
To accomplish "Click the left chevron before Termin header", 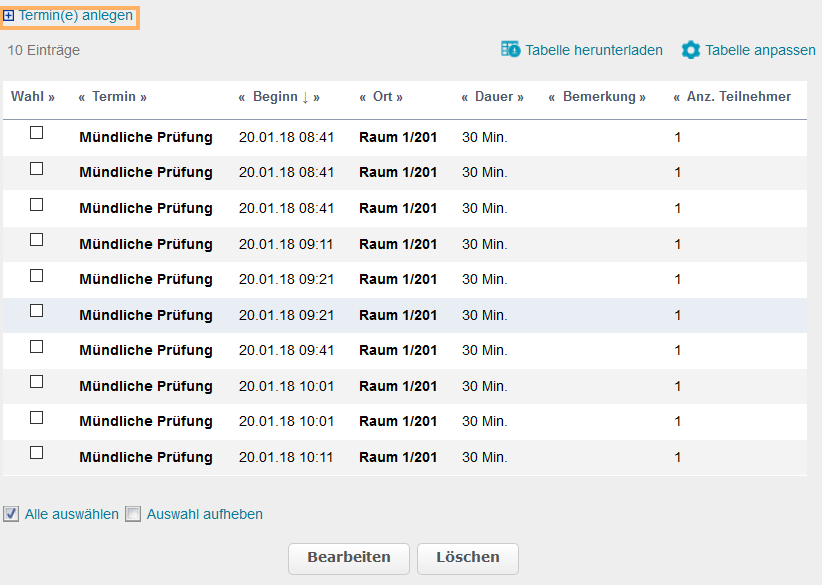I will coord(82,97).
